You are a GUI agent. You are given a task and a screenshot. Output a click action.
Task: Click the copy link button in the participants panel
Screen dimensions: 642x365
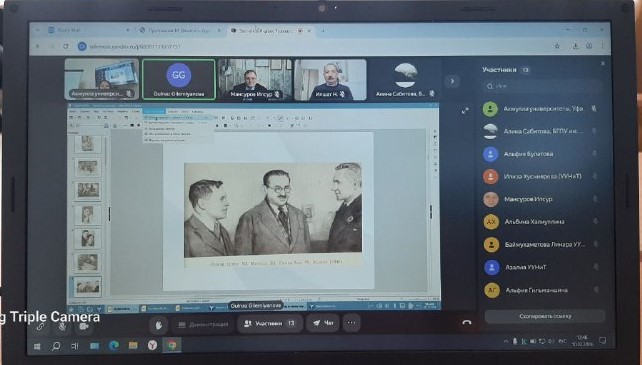tap(545, 317)
